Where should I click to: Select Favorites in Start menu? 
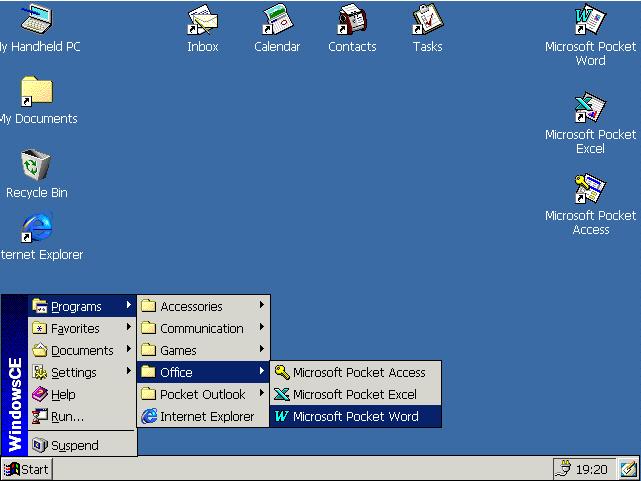[82, 328]
